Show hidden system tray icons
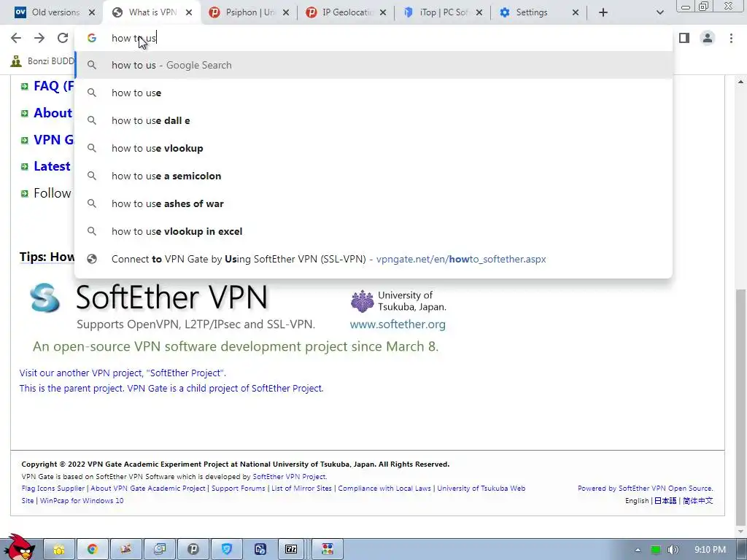This screenshot has width=747, height=560. pyautogui.click(x=638, y=550)
